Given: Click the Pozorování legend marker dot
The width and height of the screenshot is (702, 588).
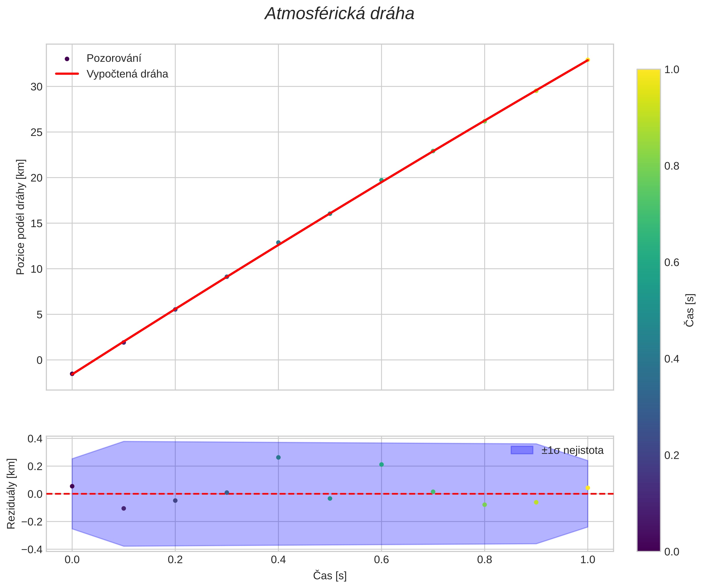Looking at the screenshot, I should tap(67, 59).
